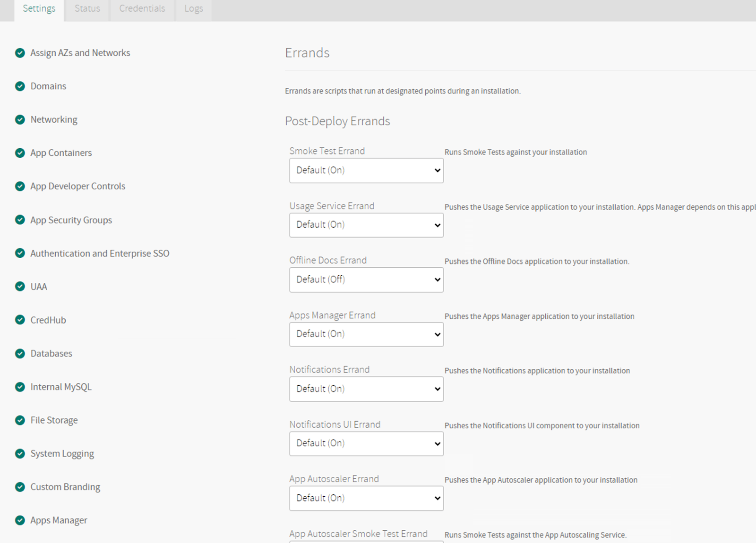Open the Notifications UI Errand dropdown
This screenshot has width=756, height=543.
coord(366,443)
